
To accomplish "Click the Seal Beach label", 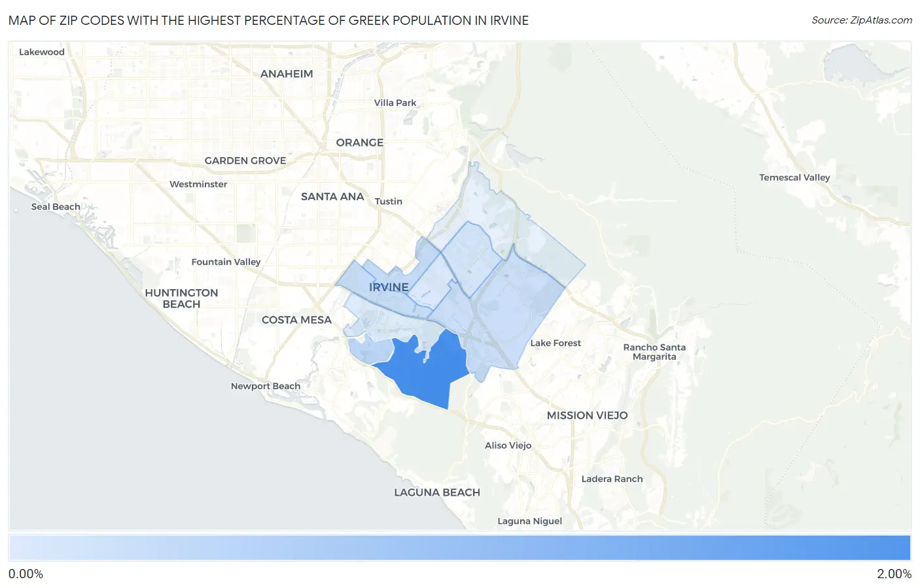I will [56, 207].
